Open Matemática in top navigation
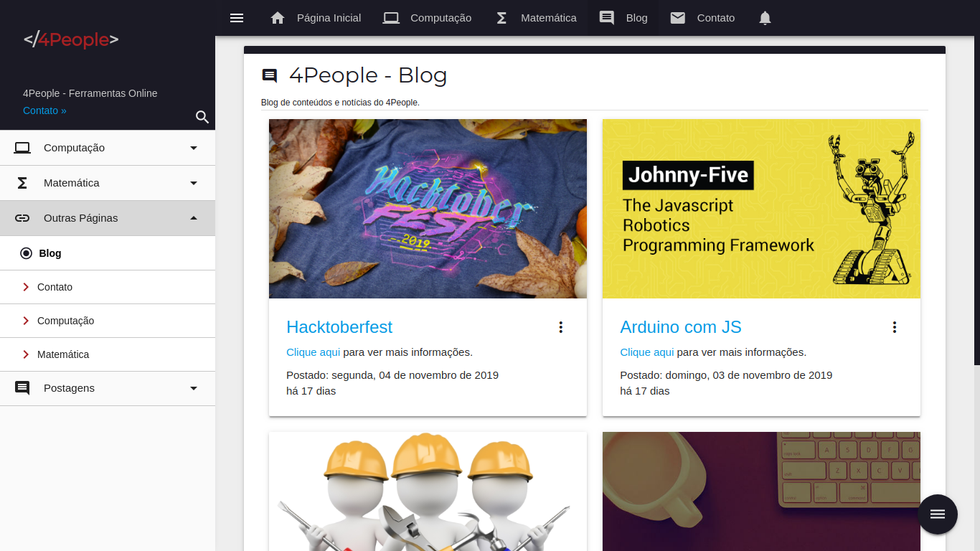This screenshot has height=551, width=980. [536, 18]
